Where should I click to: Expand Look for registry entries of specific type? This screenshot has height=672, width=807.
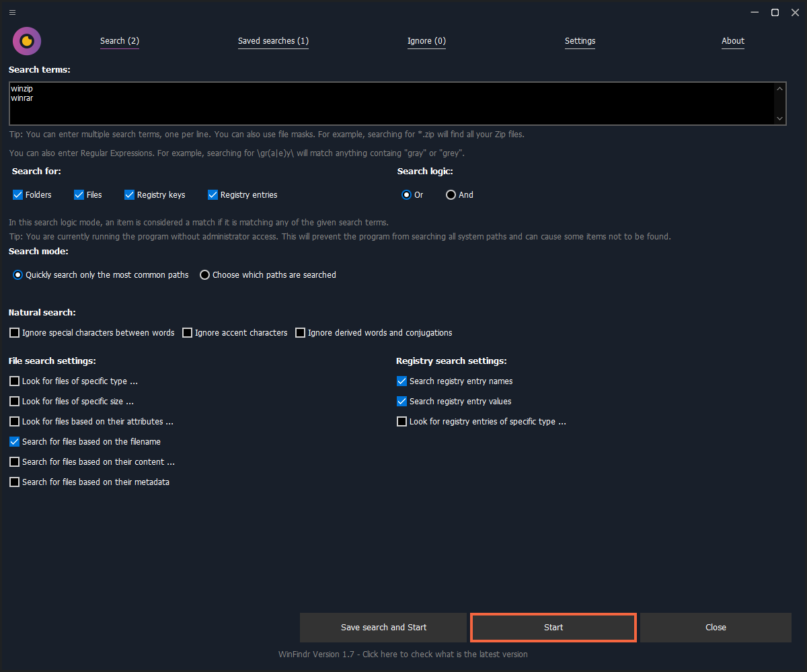402,422
